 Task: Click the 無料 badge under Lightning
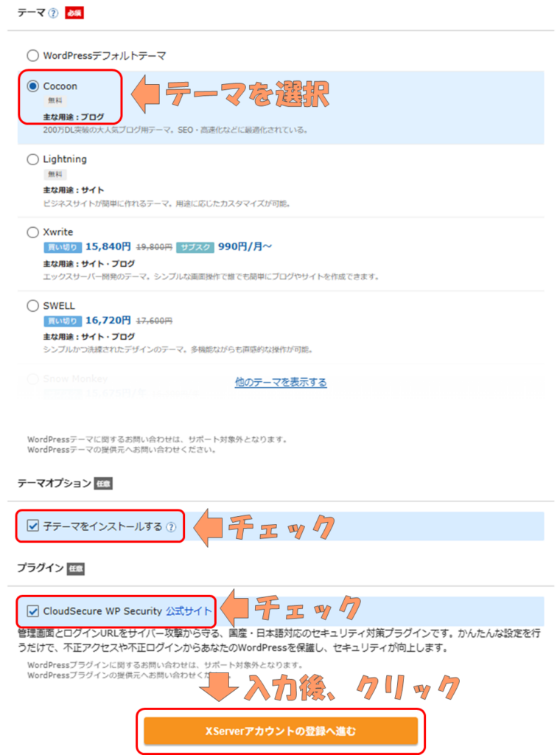click(x=55, y=174)
